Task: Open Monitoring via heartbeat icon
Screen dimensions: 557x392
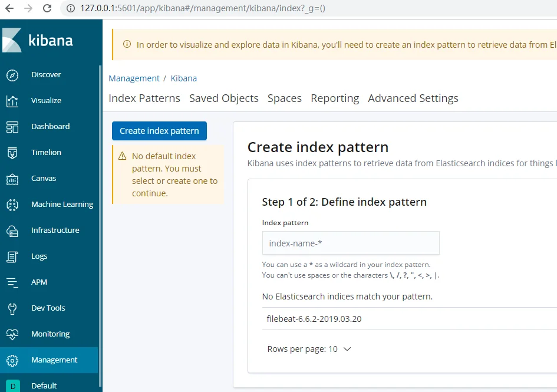Action: coord(12,334)
